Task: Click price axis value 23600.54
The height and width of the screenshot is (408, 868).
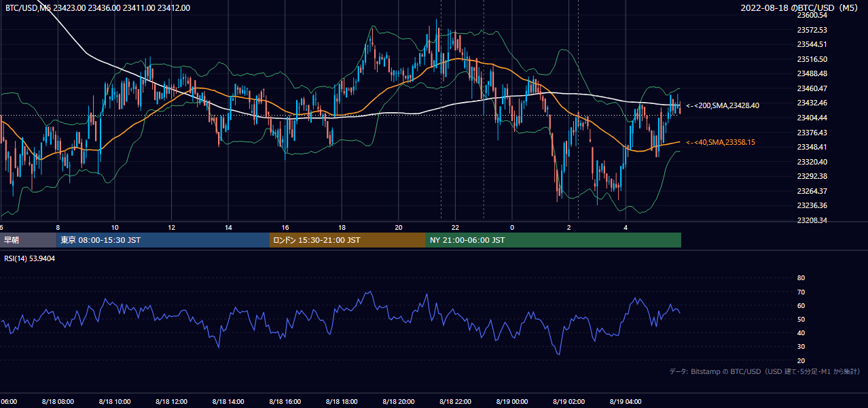Action: [x=812, y=15]
